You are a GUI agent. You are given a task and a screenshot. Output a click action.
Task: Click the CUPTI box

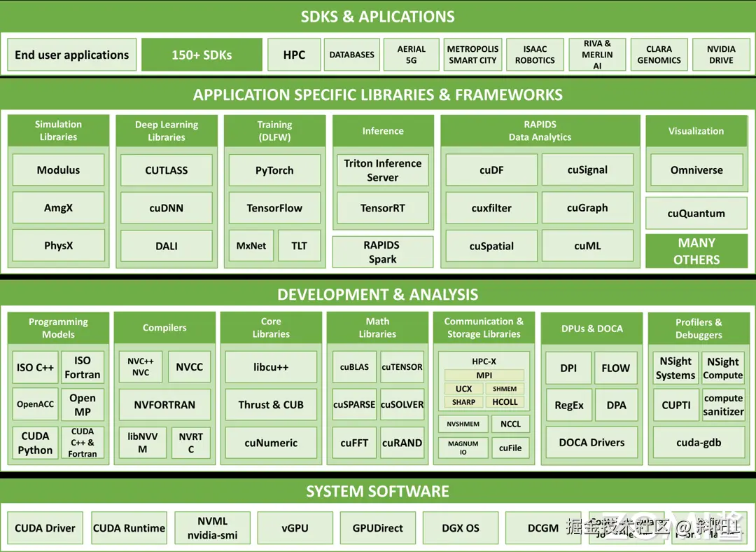coord(676,405)
